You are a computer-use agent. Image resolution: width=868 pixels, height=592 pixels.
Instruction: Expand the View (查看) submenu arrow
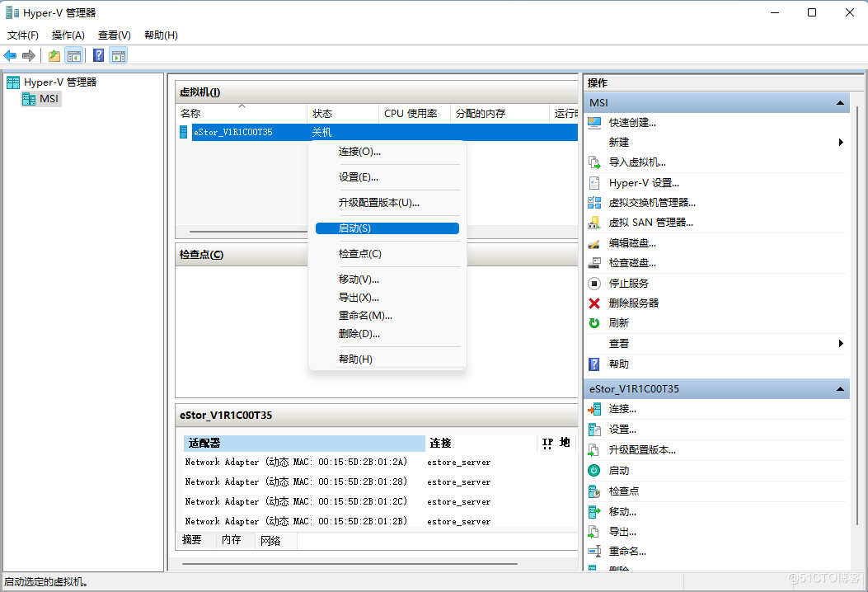[x=841, y=344]
